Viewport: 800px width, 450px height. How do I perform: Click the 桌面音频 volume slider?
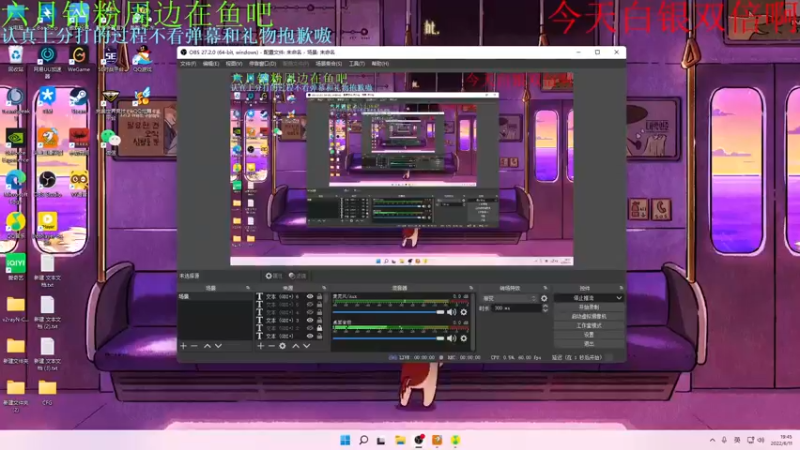pyautogui.click(x=389, y=338)
